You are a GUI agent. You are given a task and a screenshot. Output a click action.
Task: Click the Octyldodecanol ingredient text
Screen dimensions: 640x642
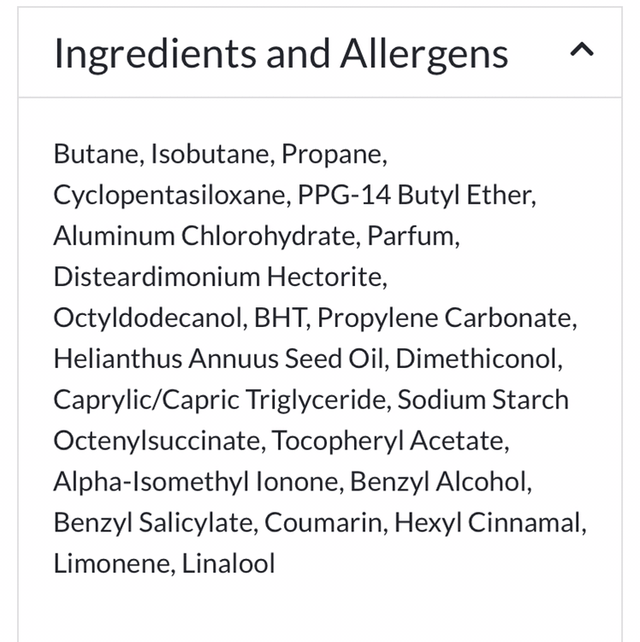(148, 318)
